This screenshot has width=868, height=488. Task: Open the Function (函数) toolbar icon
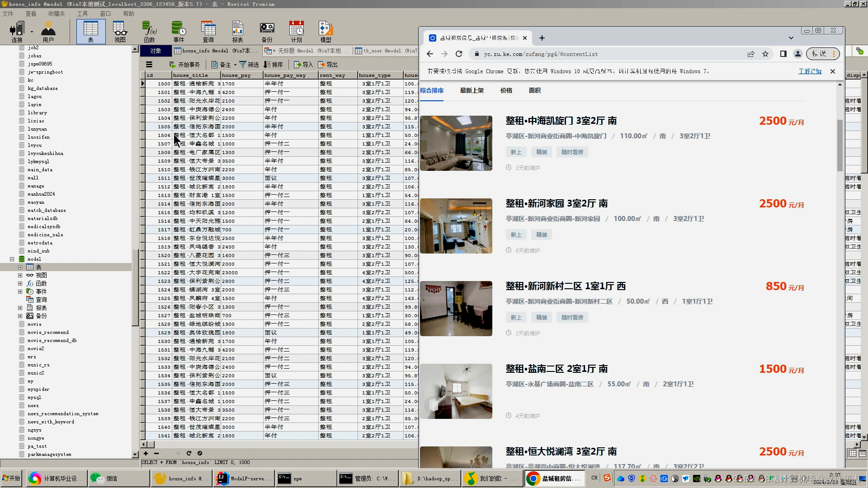click(x=149, y=32)
